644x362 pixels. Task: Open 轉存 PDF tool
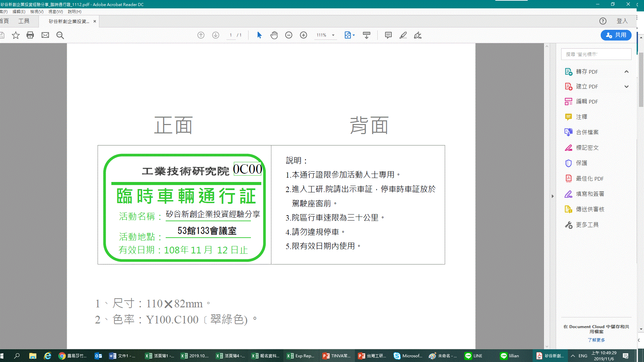(x=587, y=72)
